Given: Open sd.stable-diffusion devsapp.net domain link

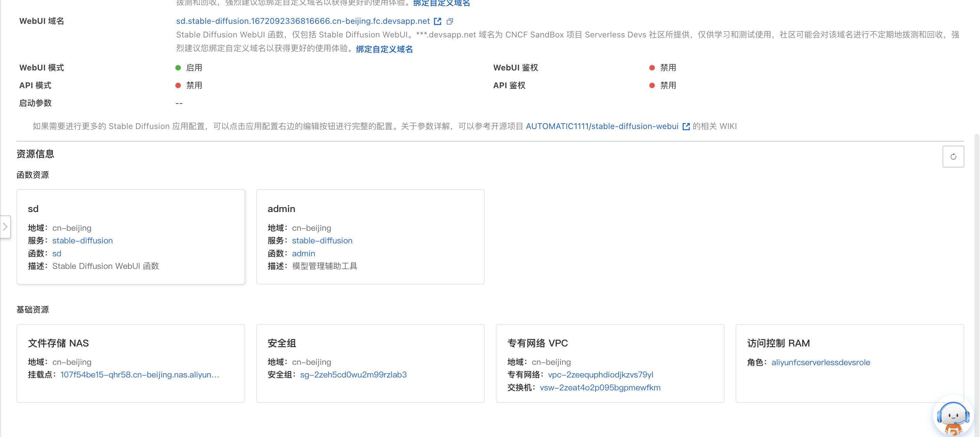Looking at the screenshot, I should tap(302, 21).
